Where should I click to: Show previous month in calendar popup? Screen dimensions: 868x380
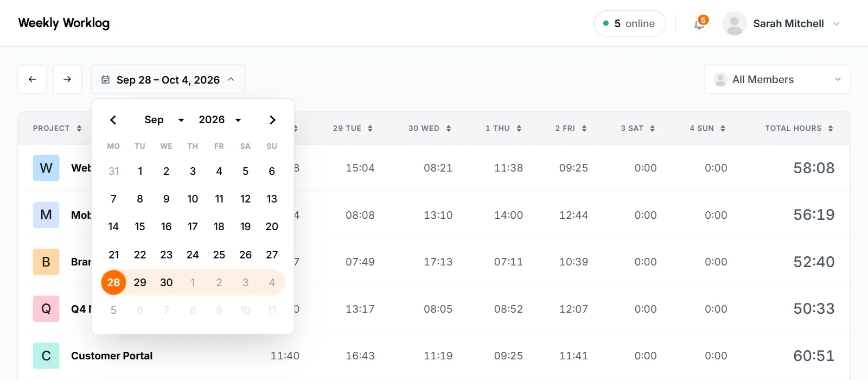click(113, 120)
